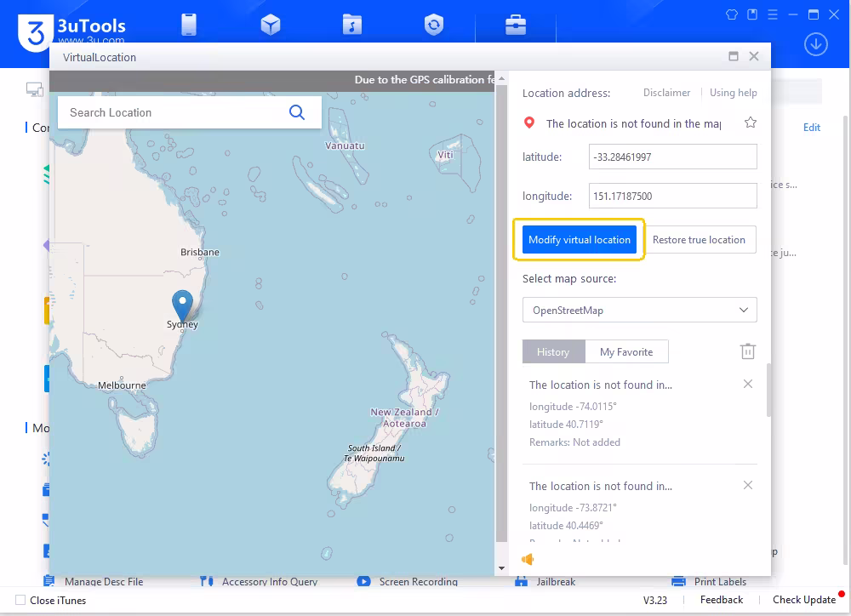Click the search magnifier icon on map
This screenshot has height=616, width=851.
coord(297,112)
